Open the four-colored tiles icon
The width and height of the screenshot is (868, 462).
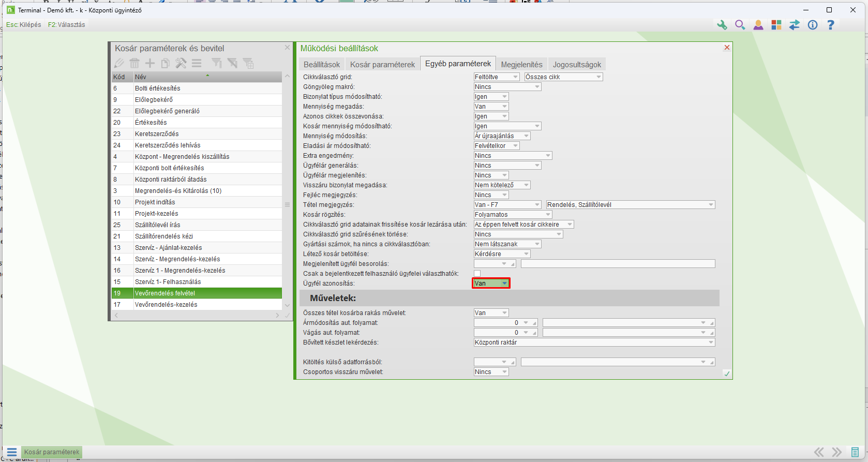[776, 25]
